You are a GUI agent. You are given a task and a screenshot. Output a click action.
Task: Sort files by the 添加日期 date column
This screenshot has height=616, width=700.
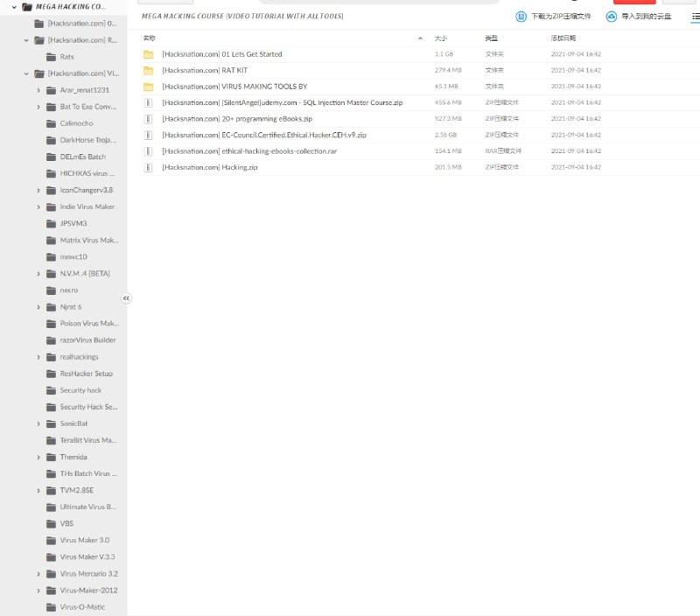563,38
